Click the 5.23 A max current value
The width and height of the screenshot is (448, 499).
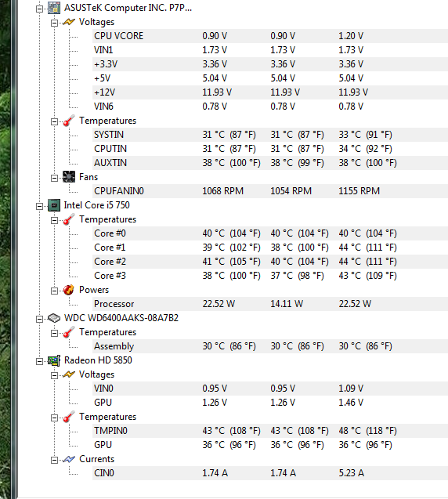point(351,473)
